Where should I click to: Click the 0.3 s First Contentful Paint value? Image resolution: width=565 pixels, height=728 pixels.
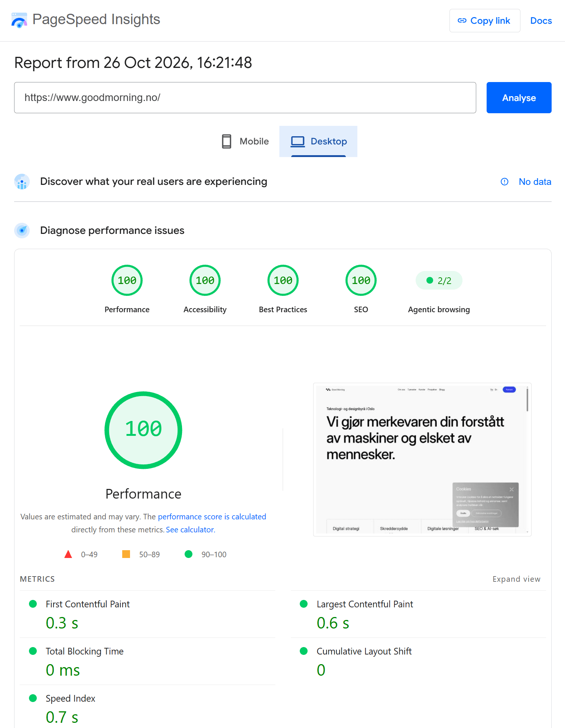(62, 623)
